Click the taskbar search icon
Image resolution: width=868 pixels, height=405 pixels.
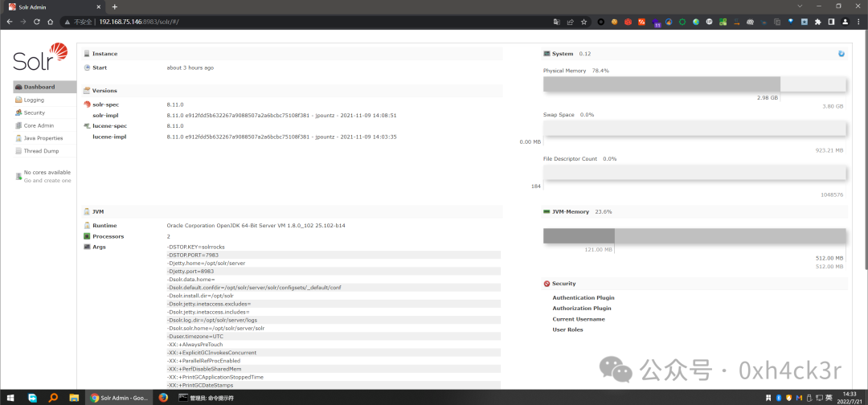[x=53, y=397]
